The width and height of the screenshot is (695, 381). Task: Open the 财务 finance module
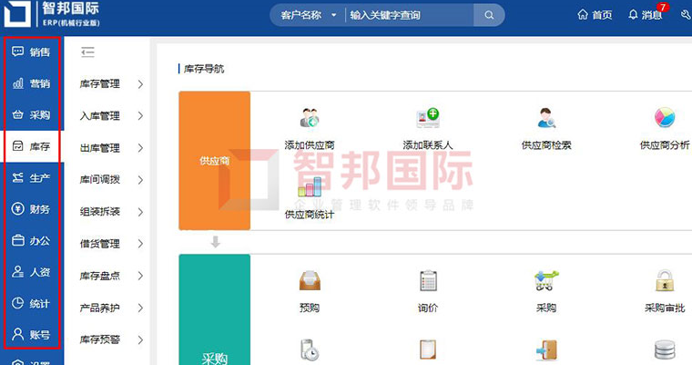31,209
